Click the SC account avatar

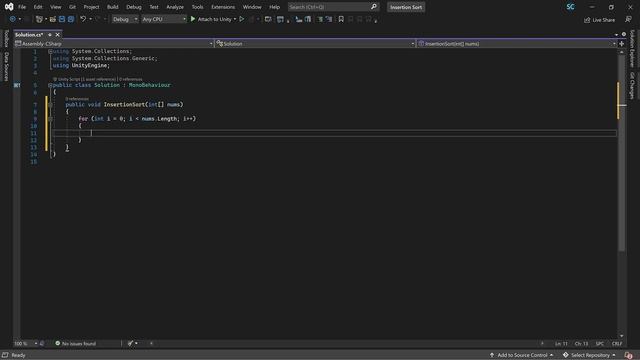(x=570, y=7)
